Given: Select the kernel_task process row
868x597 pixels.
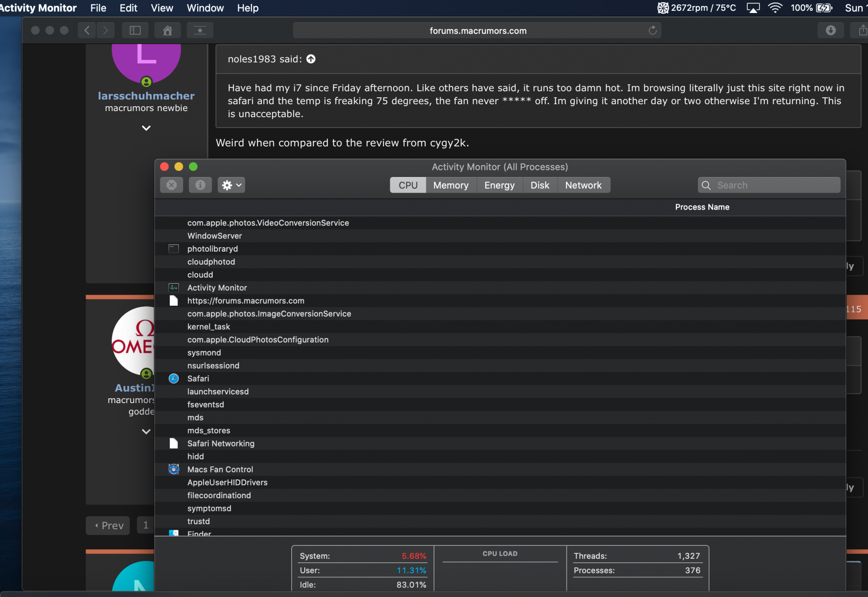Looking at the screenshot, I should coord(500,327).
